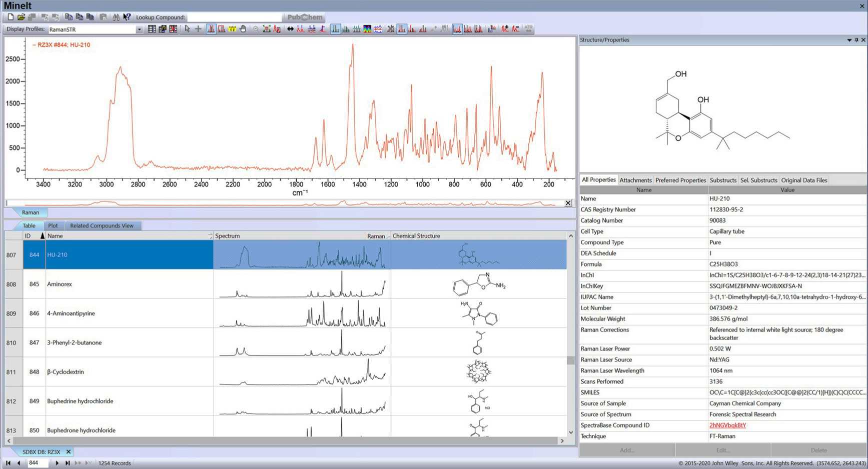Select the hand pan tool

[x=243, y=29]
